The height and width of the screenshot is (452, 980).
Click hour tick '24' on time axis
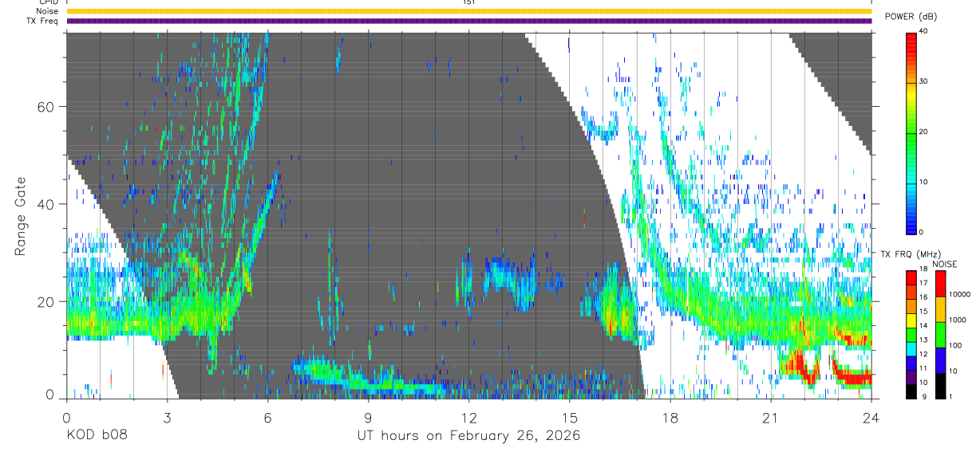pos(871,418)
